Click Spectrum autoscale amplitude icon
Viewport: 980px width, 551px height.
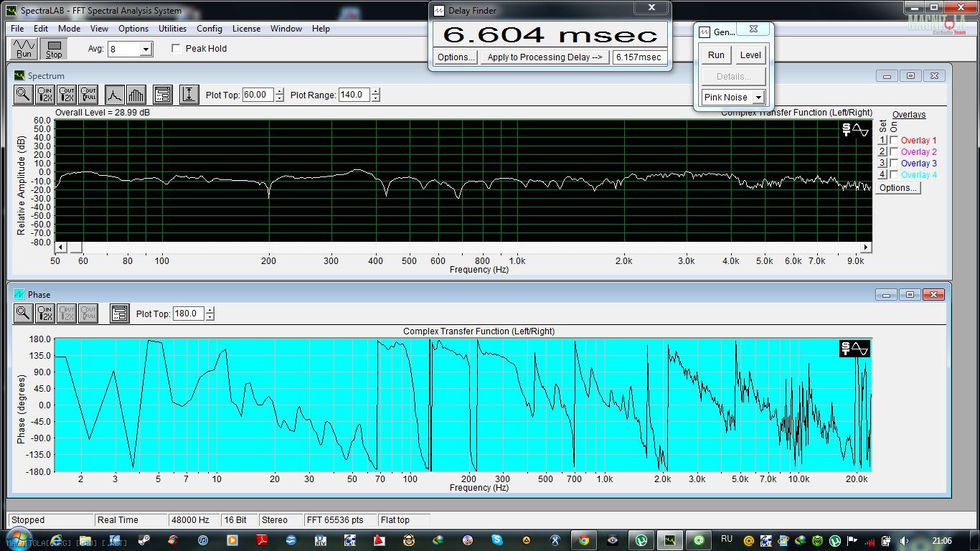(x=189, y=94)
